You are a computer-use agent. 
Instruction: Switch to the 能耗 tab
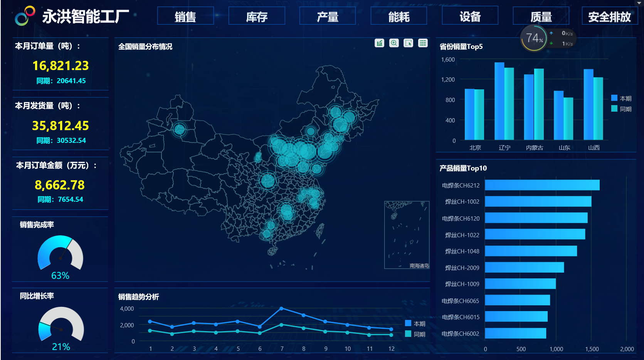[399, 16]
